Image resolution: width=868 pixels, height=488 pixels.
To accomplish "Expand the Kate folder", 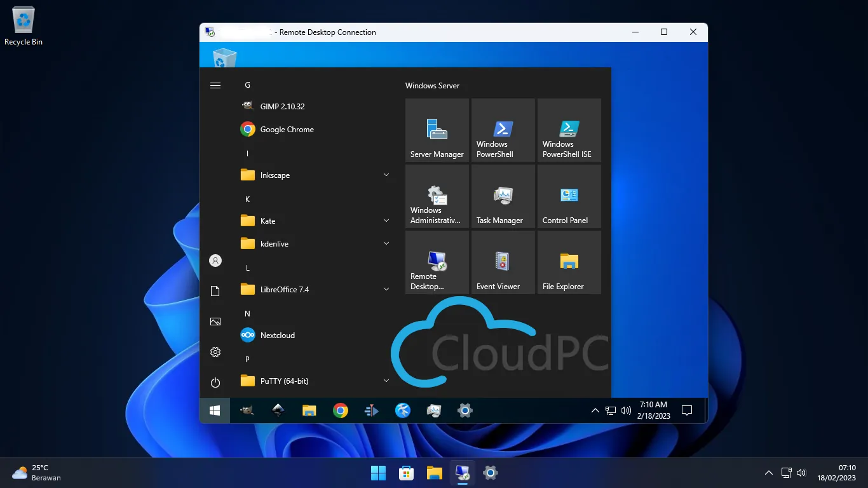I will pos(315,221).
